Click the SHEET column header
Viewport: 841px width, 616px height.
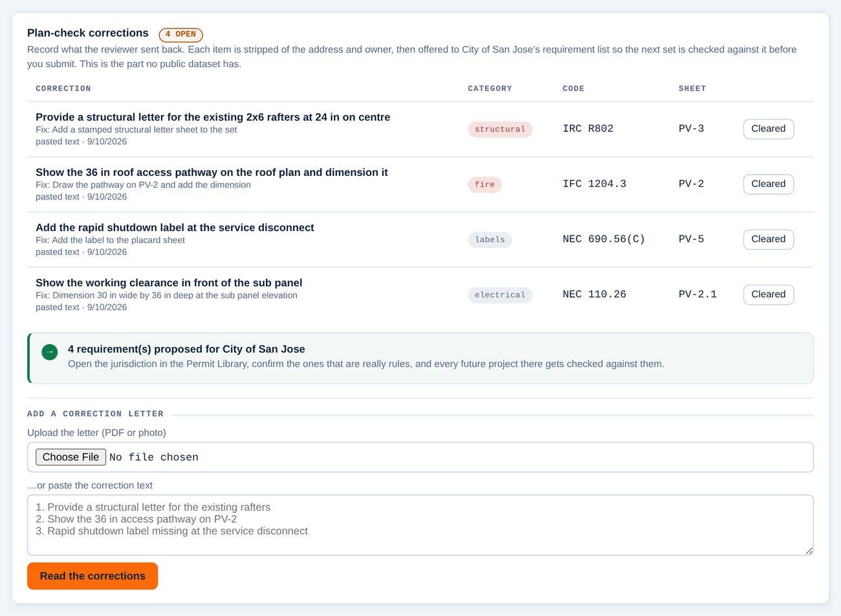click(692, 89)
